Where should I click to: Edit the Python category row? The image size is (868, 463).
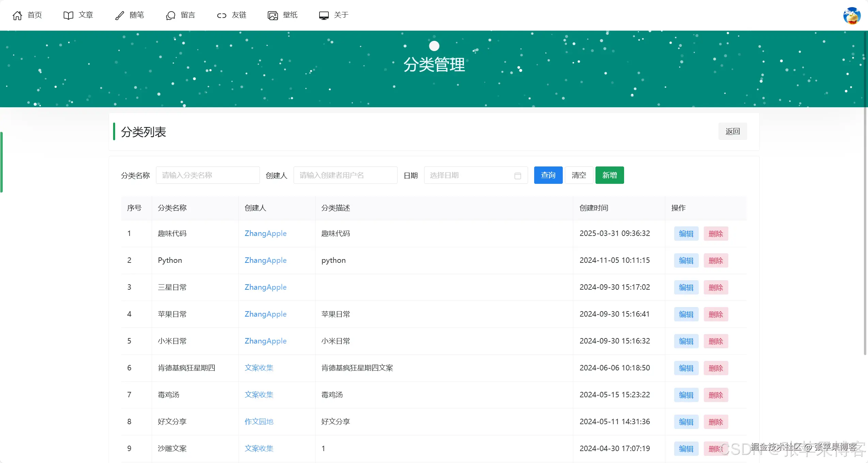(x=686, y=261)
